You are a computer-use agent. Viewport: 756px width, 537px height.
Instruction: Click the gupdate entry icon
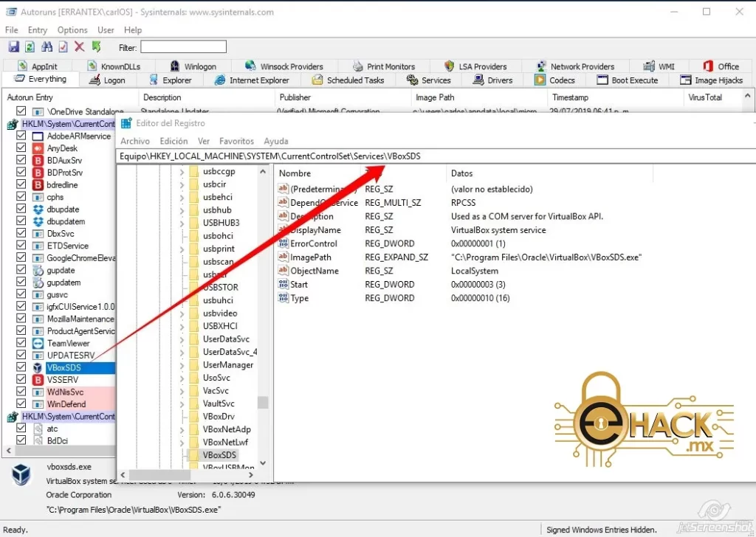click(x=38, y=270)
